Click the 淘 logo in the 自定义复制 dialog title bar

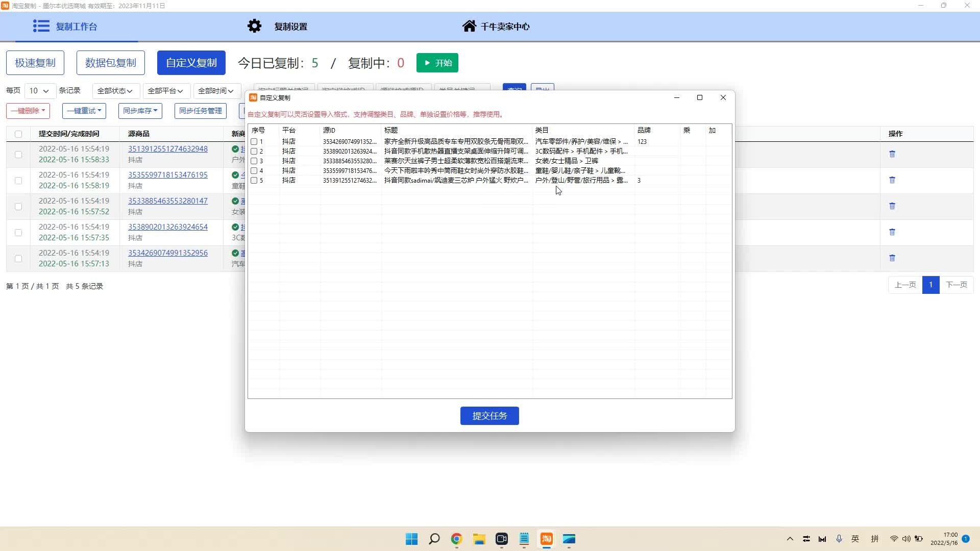click(x=253, y=97)
